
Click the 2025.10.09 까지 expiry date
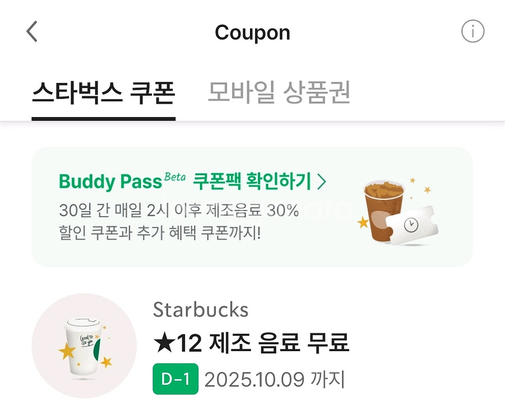point(274,380)
